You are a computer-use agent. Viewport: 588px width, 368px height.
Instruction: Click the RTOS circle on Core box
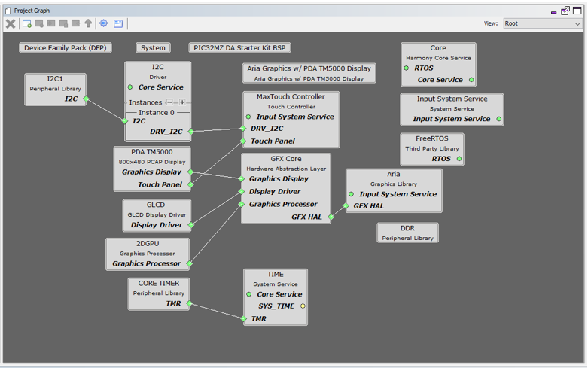[406, 68]
